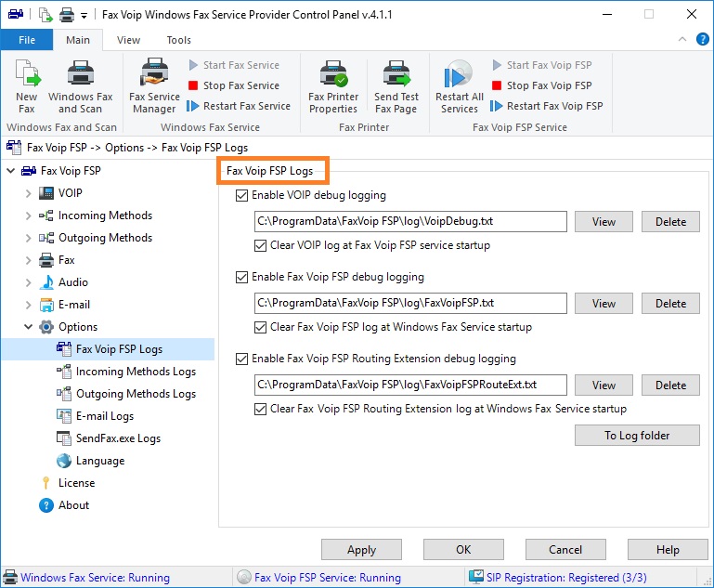This screenshot has width=714, height=588.
Task: Click the Cancel button
Action: 565,550
